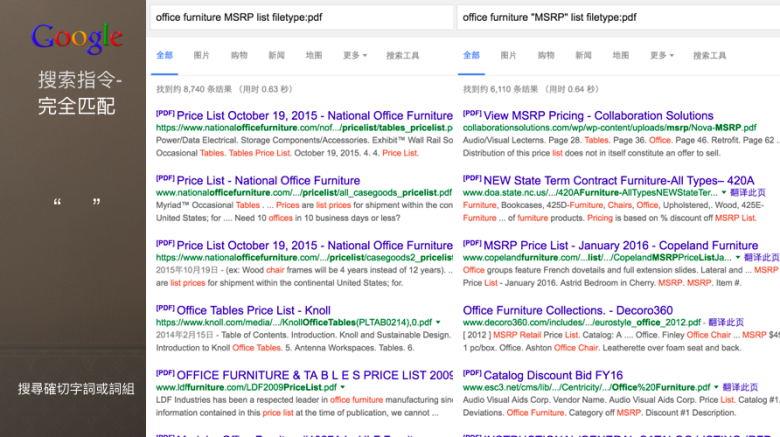Open the 地图 tab in left results
Screen dimensions: 780x437
point(314,55)
